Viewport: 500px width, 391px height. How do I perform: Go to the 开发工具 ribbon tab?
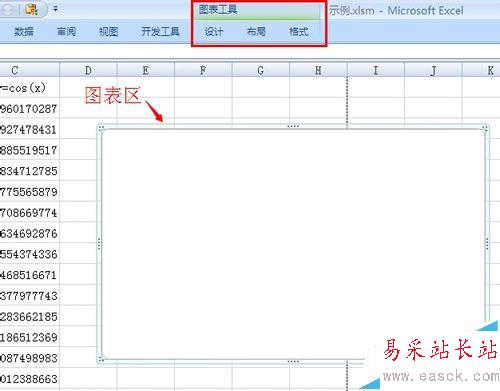pos(160,32)
